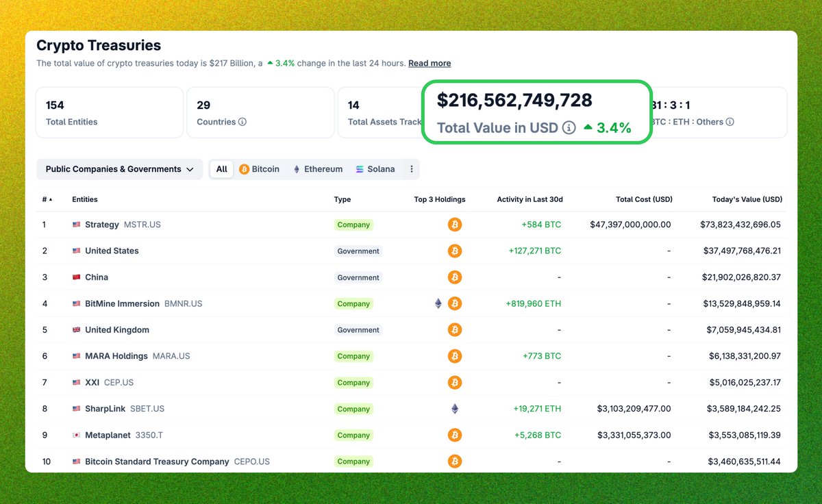Click the +5,268 BTC activity value

tap(538, 435)
